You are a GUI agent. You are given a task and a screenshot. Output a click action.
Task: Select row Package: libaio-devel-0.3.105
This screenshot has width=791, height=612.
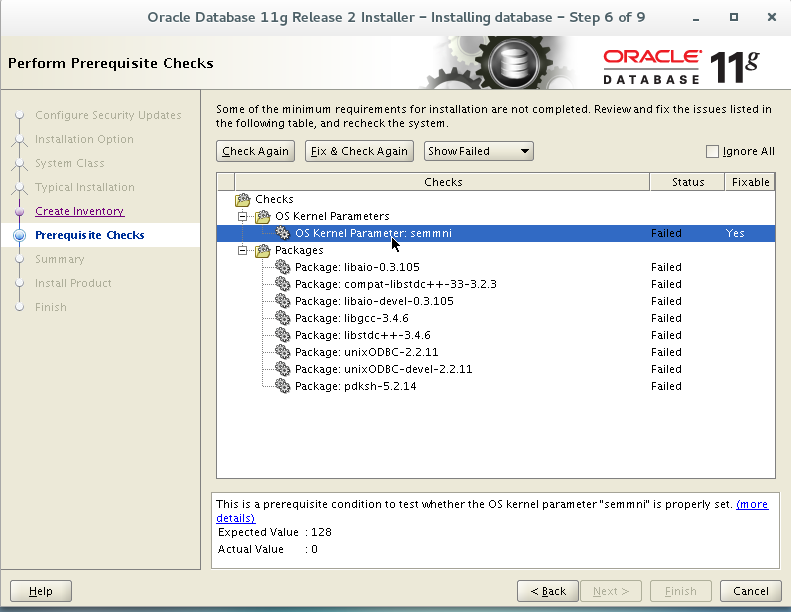coord(496,301)
